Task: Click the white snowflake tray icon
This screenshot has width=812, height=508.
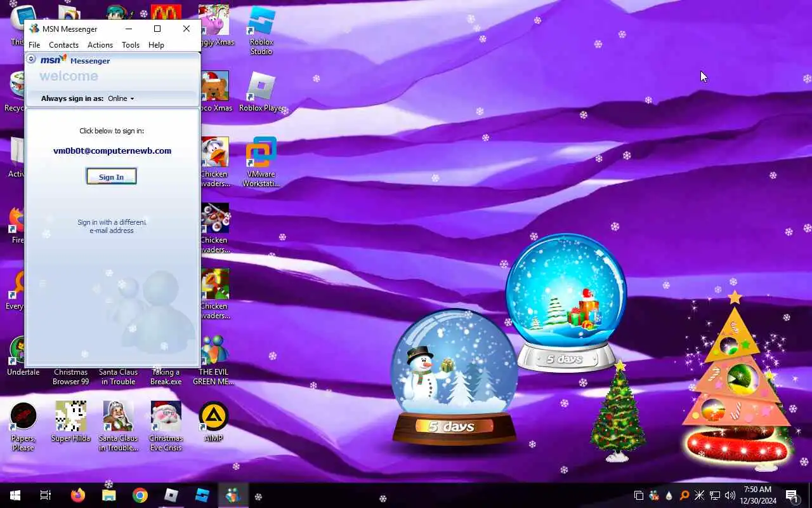Action: coord(700,495)
